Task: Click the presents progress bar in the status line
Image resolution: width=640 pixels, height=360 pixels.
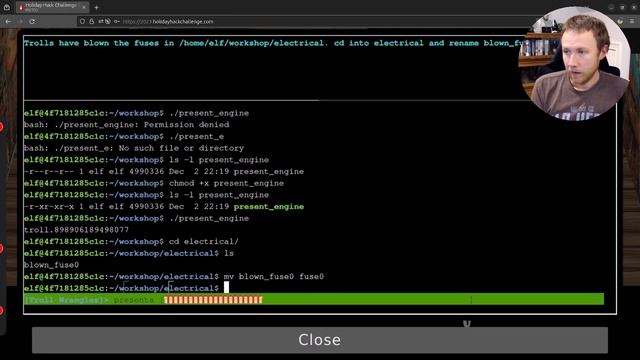Action: (213, 300)
